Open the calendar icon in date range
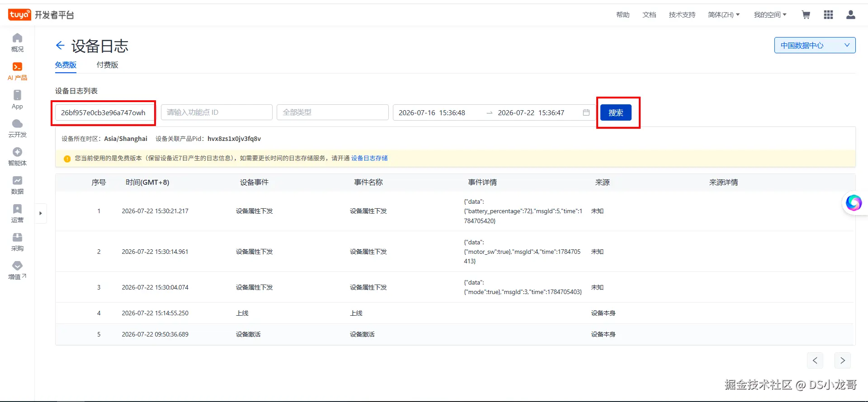 click(x=586, y=112)
